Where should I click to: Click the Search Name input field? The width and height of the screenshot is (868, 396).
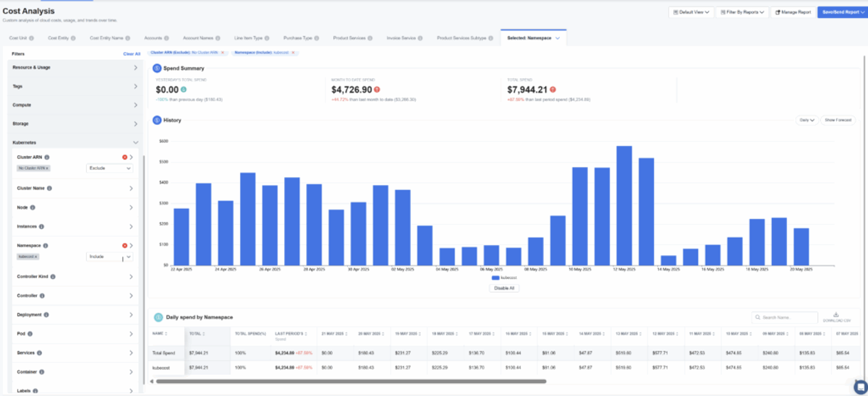point(785,317)
